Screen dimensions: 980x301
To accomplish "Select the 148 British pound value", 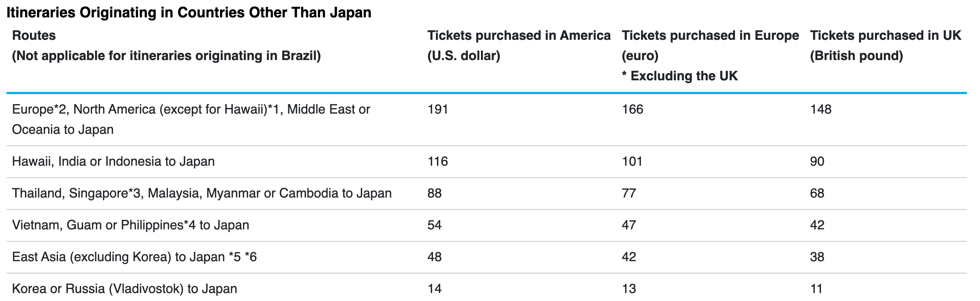I will point(821,109).
